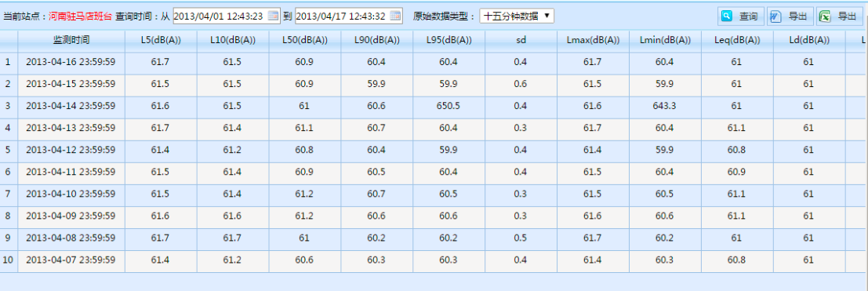868x291 pixels.
Task: Click L90 value 60.7 in 2013-04-10 row
Action: (376, 194)
